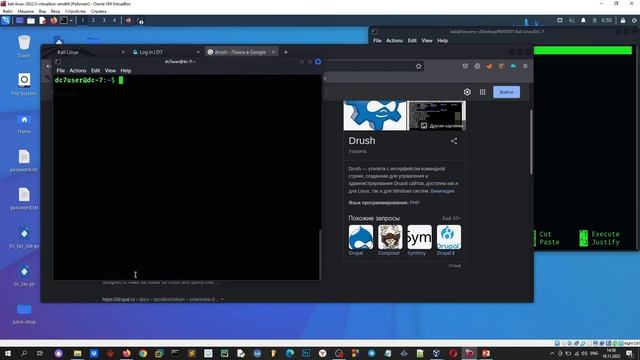Image resolution: width=640 pixels, height=360 pixels.
Task: Open terminal emulator icon in Kali panel
Action: point(64,20)
